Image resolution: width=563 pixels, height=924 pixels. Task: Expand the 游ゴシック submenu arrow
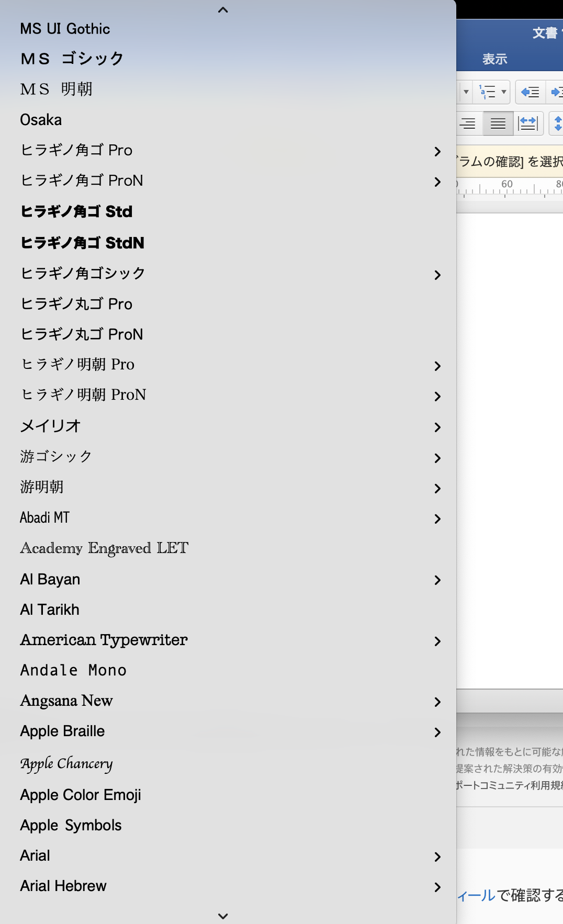(437, 458)
